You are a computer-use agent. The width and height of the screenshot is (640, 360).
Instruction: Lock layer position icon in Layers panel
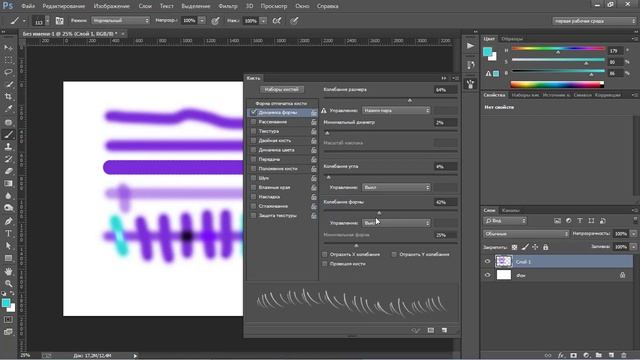(x=535, y=247)
